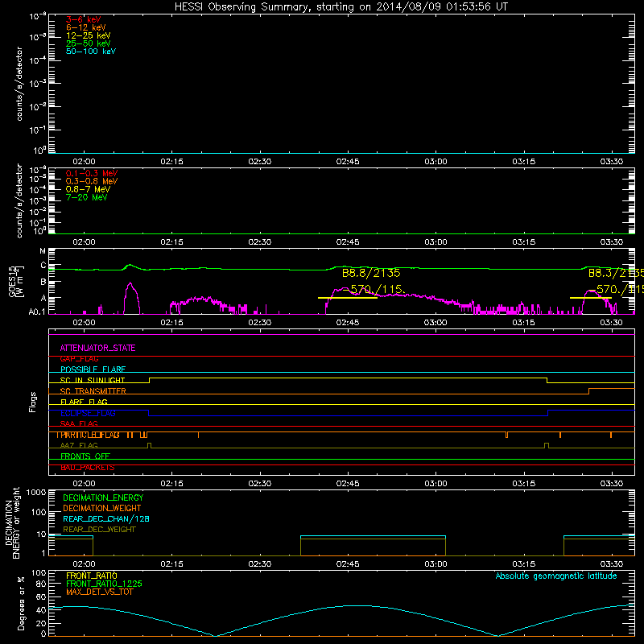Click the 12-25 keV legend entry
This screenshot has height=644, width=644.
[88, 35]
